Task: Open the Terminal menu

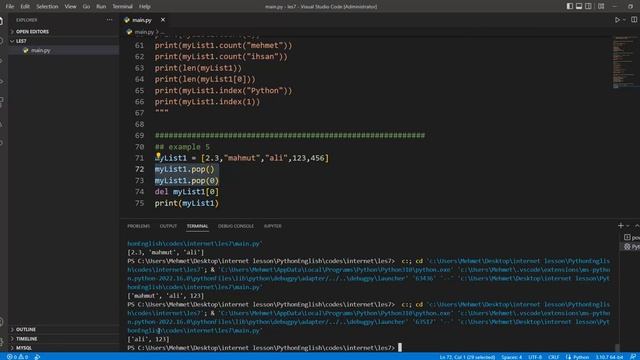Action: [x=122, y=7]
